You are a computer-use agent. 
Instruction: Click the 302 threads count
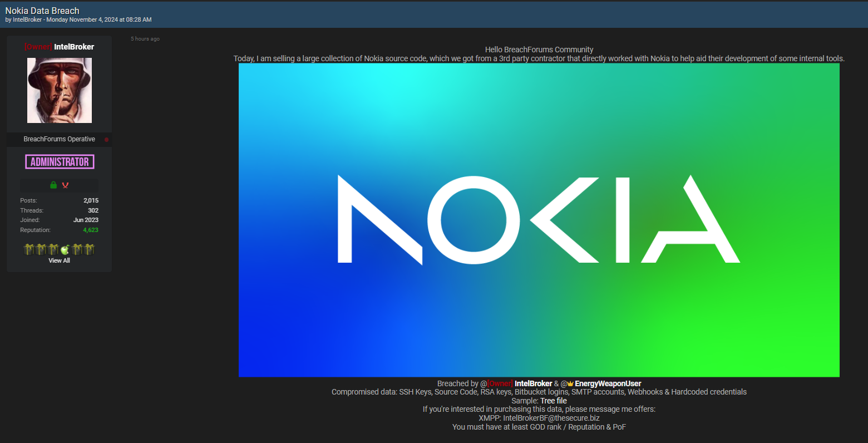coord(93,210)
